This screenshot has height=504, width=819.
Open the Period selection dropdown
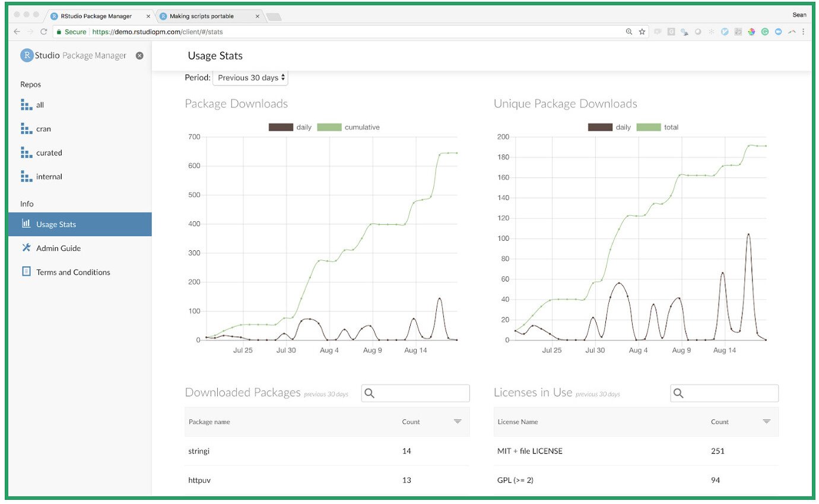tap(250, 77)
